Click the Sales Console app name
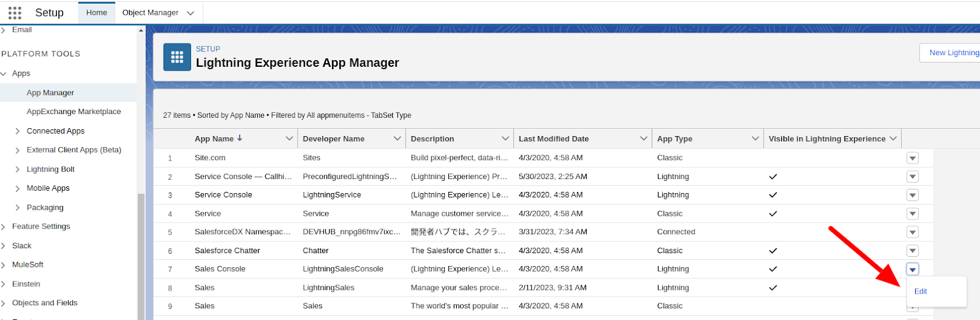Image resolution: width=980 pixels, height=320 pixels. (220, 269)
